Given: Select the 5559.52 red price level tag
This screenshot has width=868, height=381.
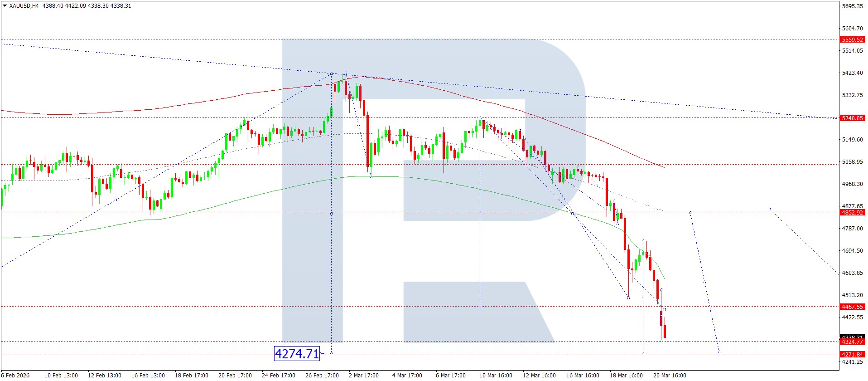Looking at the screenshot, I should point(852,40).
